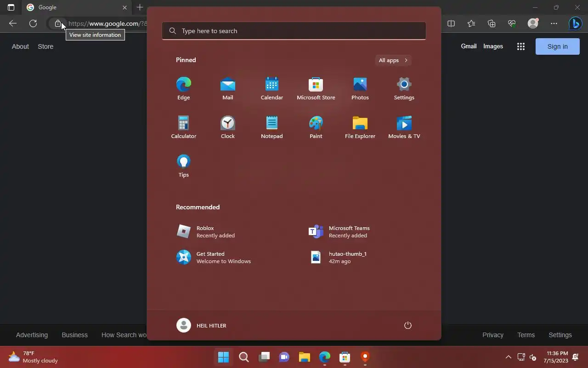Open Edge Browser essentials heart icon

[512, 23]
